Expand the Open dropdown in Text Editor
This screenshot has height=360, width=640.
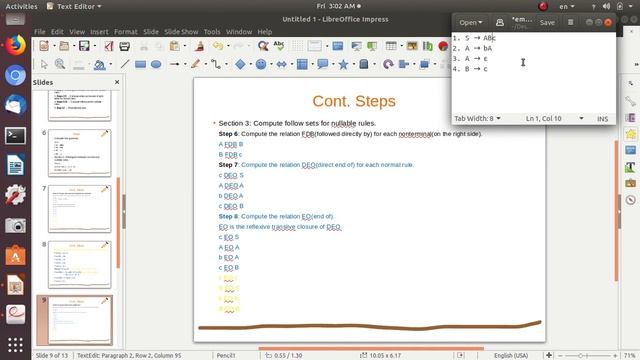click(x=471, y=22)
